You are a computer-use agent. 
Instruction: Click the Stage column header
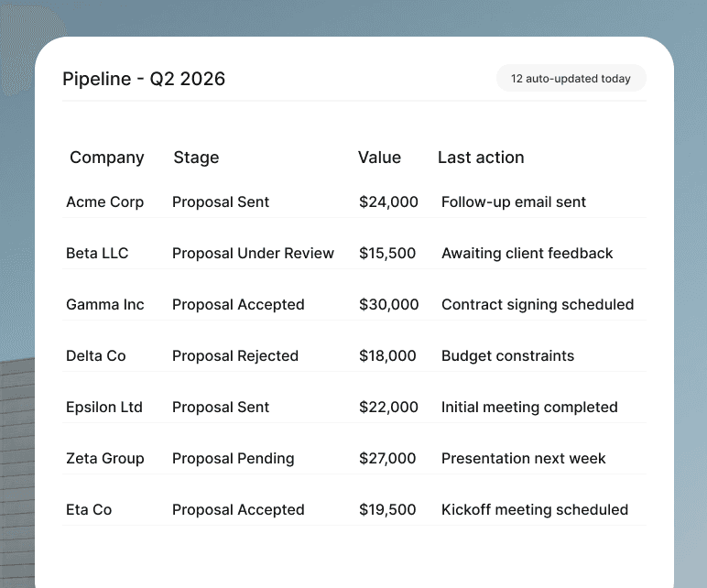(196, 158)
